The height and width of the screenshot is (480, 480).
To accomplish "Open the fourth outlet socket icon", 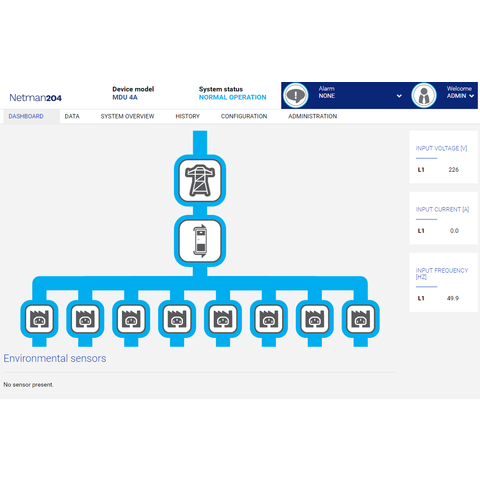I will pyautogui.click(x=177, y=319).
